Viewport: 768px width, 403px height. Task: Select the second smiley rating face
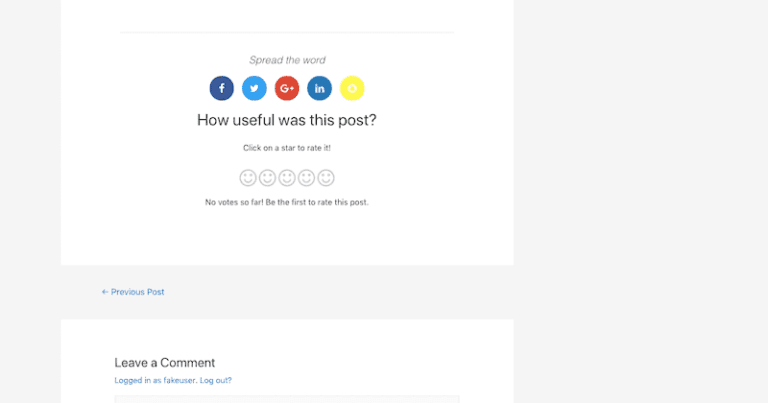point(267,178)
